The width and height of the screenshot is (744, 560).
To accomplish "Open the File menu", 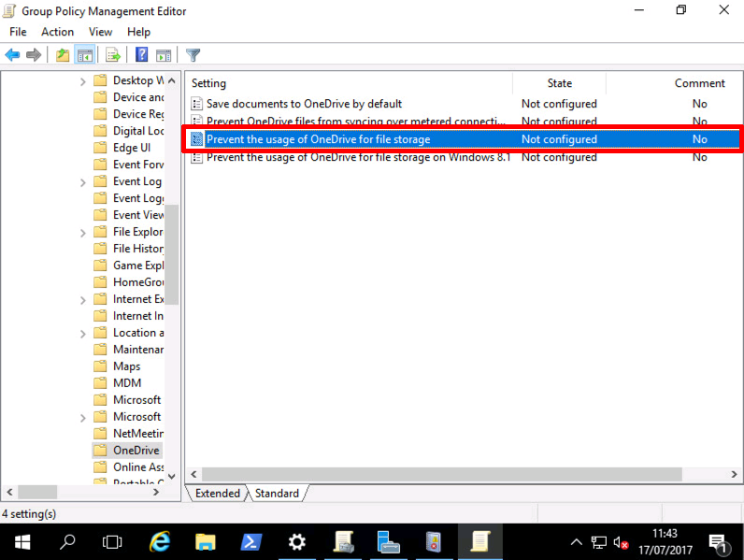I will (x=18, y=32).
